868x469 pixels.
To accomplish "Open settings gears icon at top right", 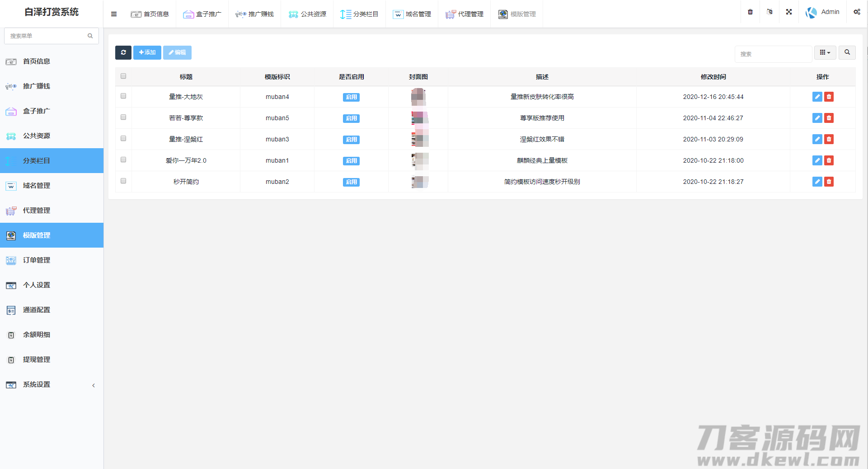I will coord(856,12).
